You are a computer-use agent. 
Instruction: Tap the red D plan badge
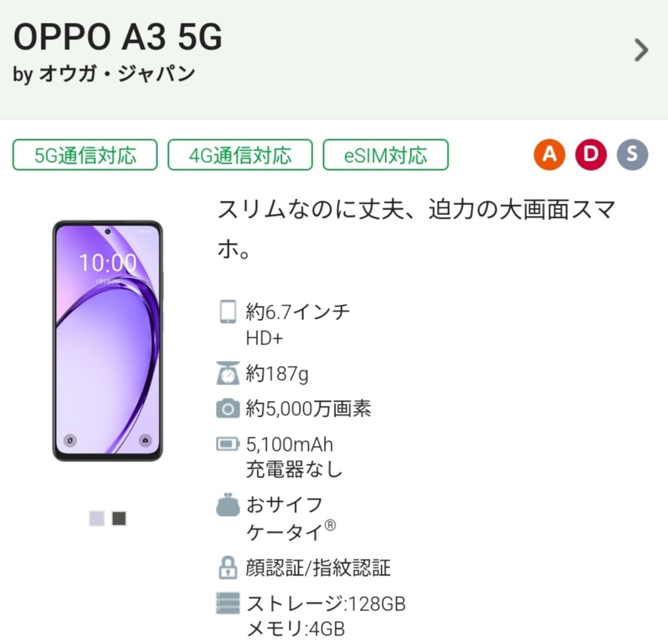click(x=591, y=154)
